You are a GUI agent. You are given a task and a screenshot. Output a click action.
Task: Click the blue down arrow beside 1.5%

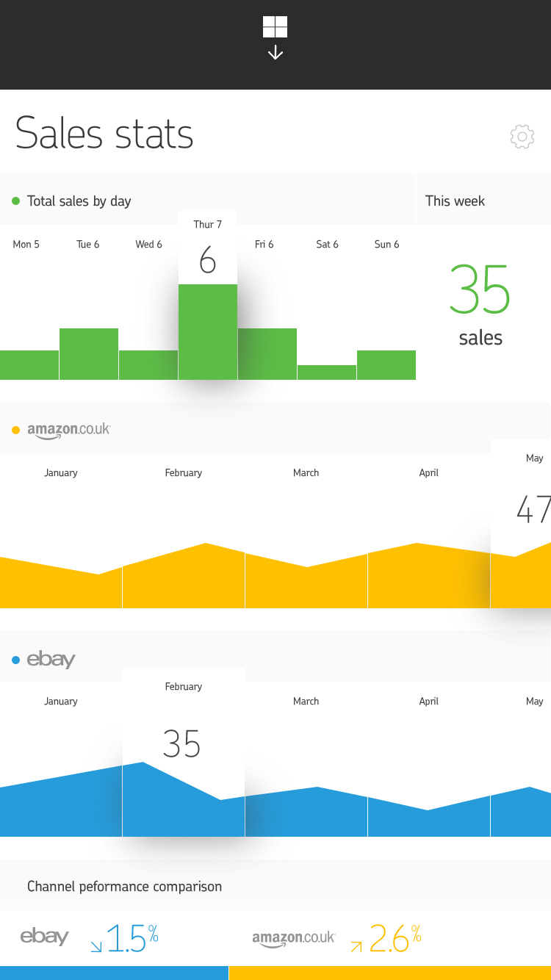click(x=96, y=947)
